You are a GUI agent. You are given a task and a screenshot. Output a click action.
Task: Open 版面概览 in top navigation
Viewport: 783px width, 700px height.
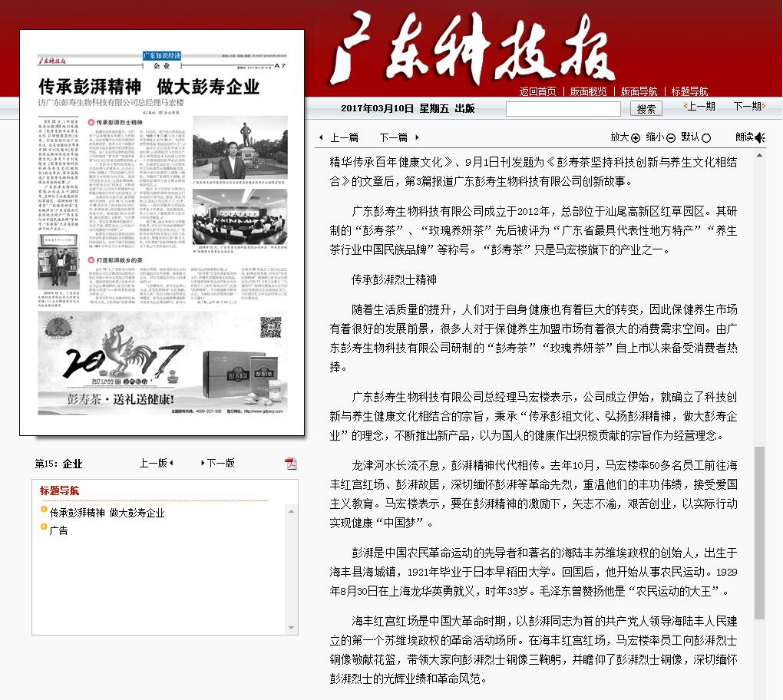pos(588,91)
